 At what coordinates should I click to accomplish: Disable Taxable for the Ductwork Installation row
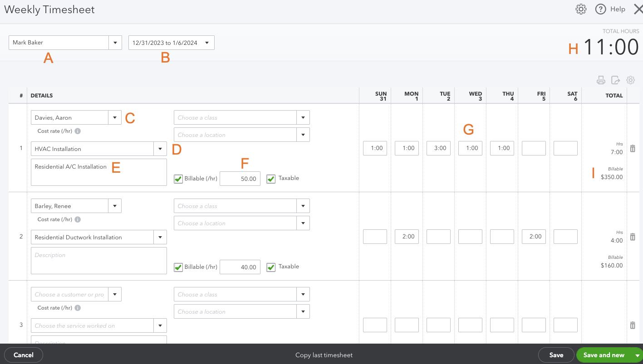271,267
